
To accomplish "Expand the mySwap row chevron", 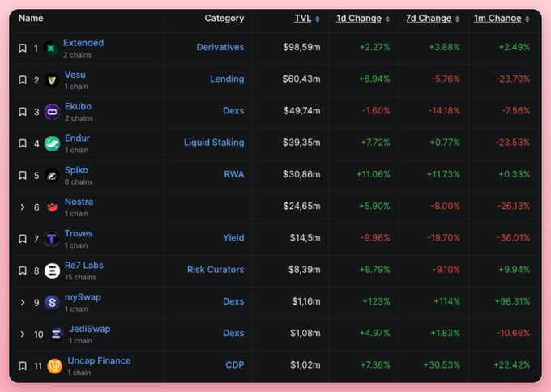I will point(23,302).
